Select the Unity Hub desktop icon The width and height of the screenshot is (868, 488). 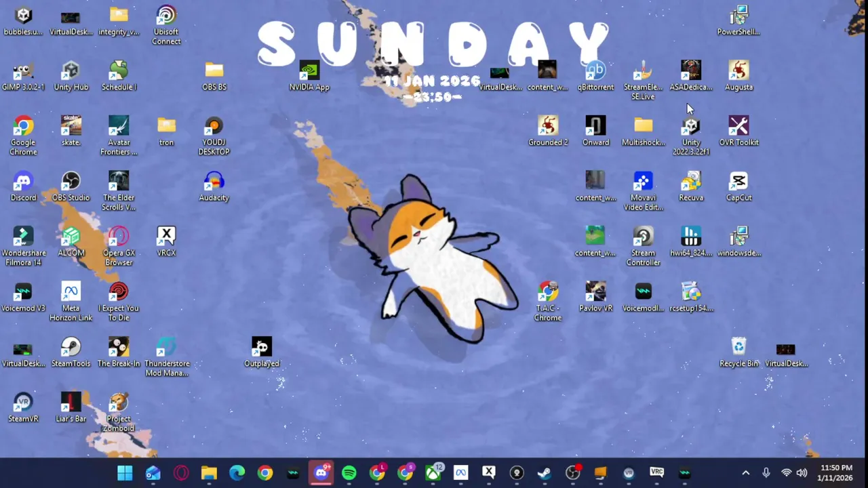[x=71, y=75]
